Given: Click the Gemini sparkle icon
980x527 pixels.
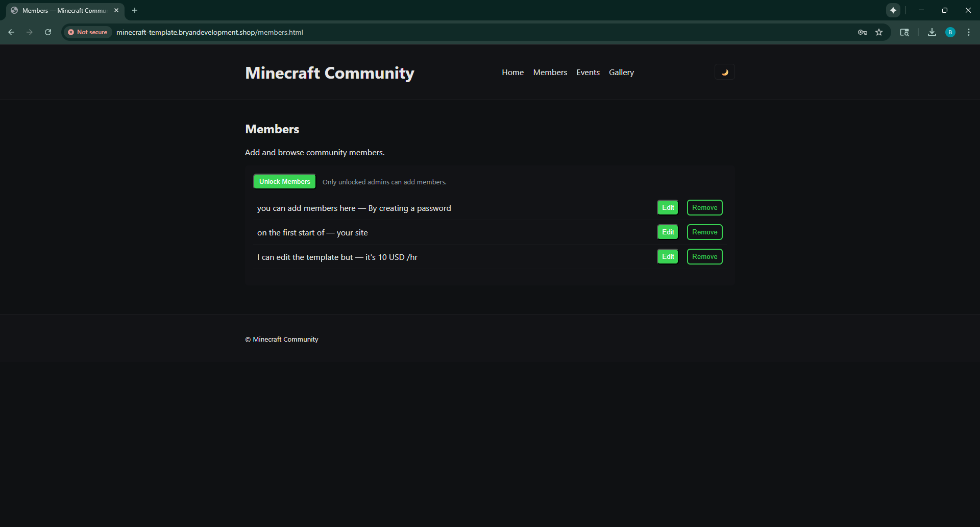Looking at the screenshot, I should [x=893, y=10].
